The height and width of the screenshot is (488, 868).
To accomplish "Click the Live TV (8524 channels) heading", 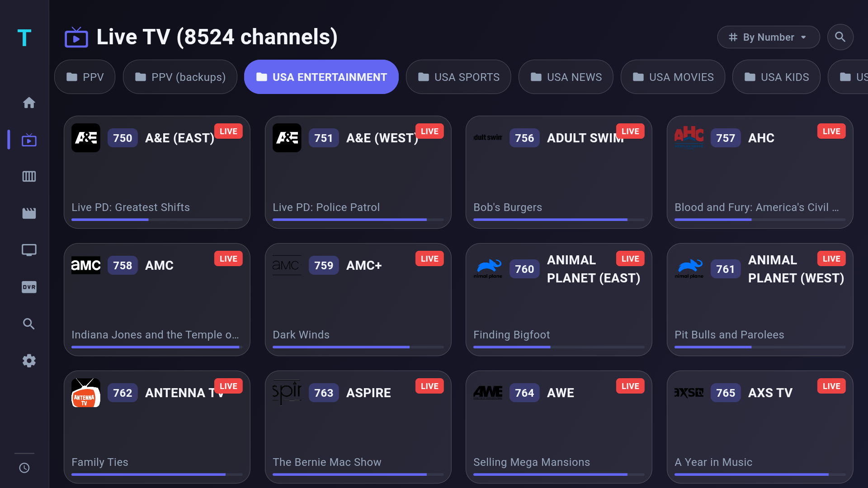I will click(217, 37).
